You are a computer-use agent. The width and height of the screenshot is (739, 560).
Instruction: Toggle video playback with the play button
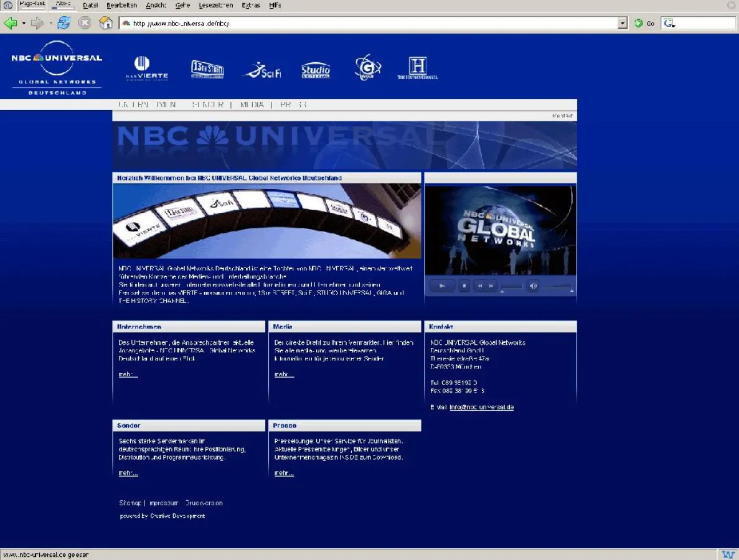coord(442,285)
